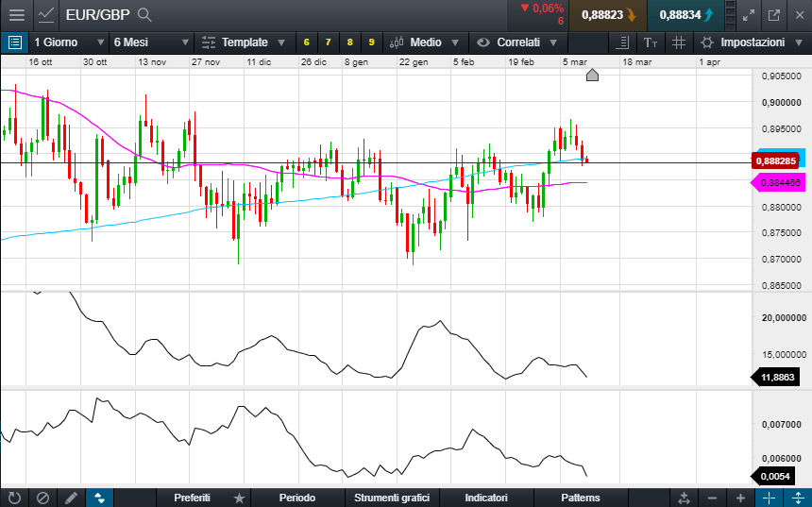Click the pan chart arrows icon
Screen dimensions: 812x507
[685, 499]
